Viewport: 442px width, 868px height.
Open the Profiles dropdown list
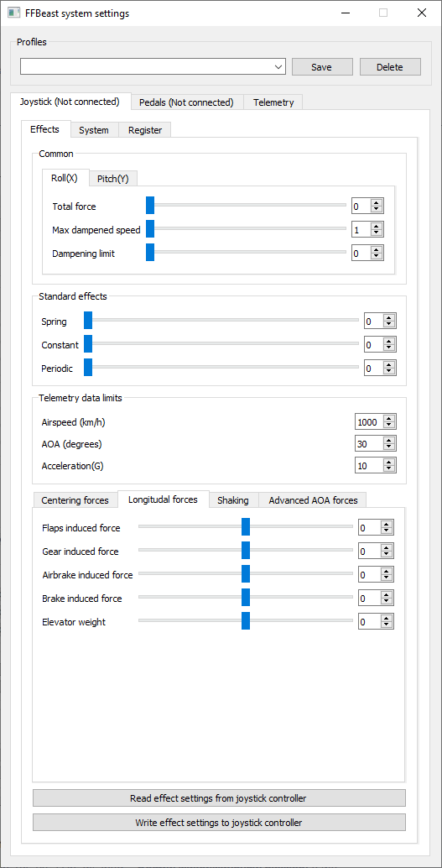[153, 67]
